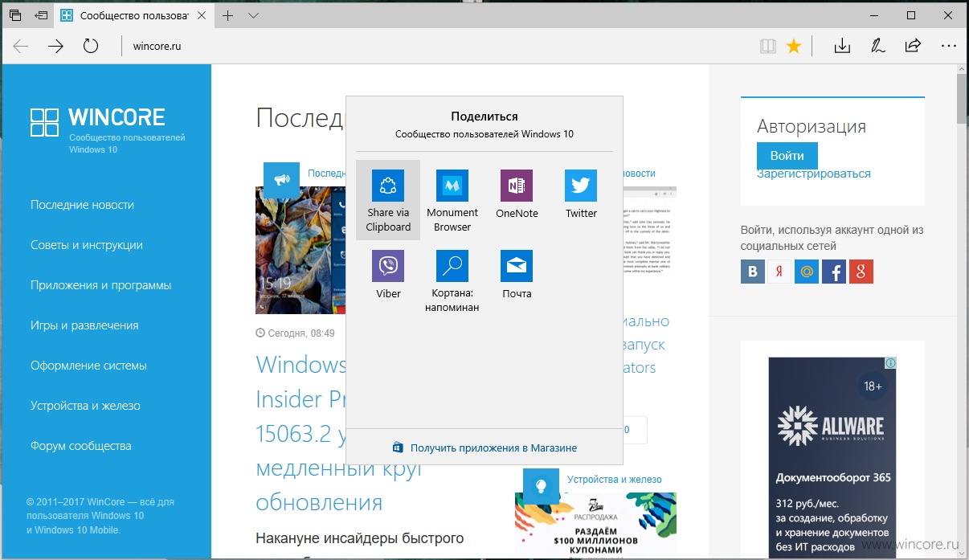969x560 pixels.
Task: Open Оформление системы in sidebar menu
Action: click(88, 366)
